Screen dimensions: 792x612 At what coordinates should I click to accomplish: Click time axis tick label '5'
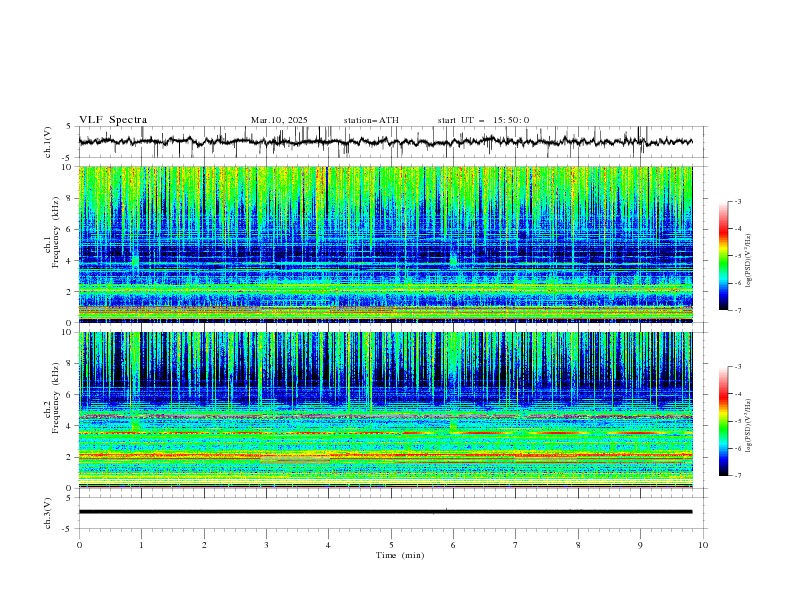(391, 545)
